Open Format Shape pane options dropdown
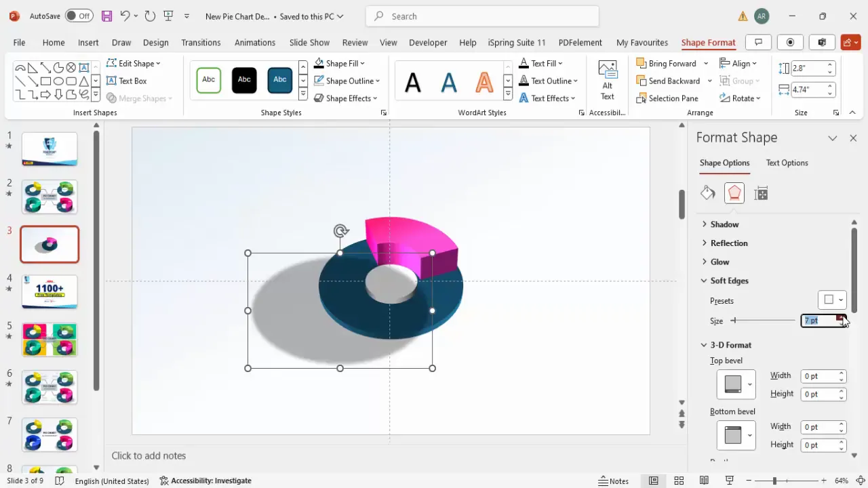The width and height of the screenshot is (868, 488). pos(833,138)
